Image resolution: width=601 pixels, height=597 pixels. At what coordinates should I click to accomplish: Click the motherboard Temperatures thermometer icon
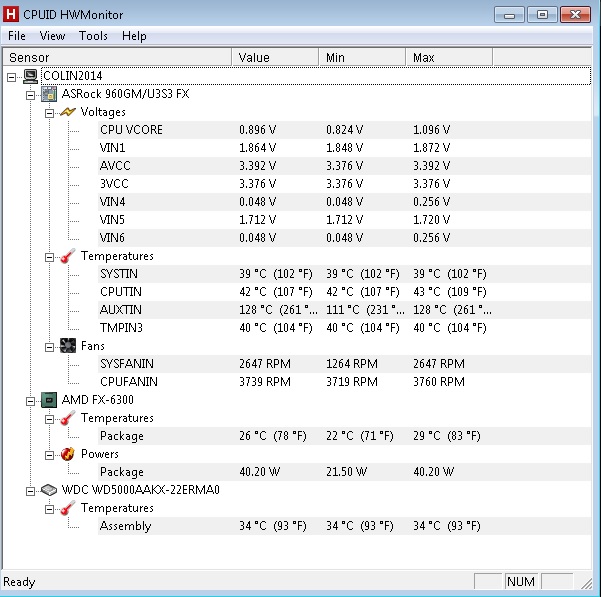coord(68,256)
